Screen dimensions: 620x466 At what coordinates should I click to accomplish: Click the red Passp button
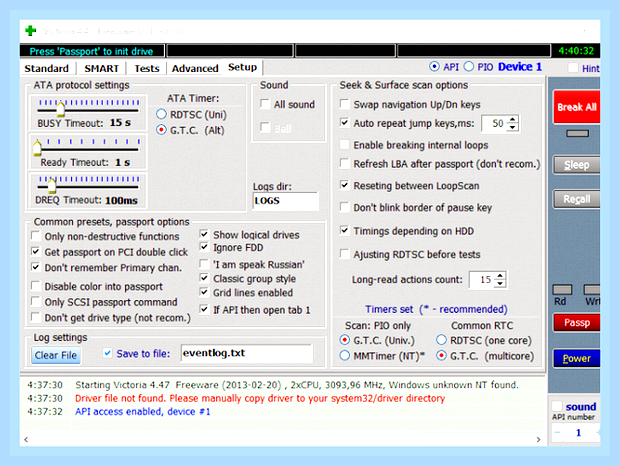[x=577, y=323]
